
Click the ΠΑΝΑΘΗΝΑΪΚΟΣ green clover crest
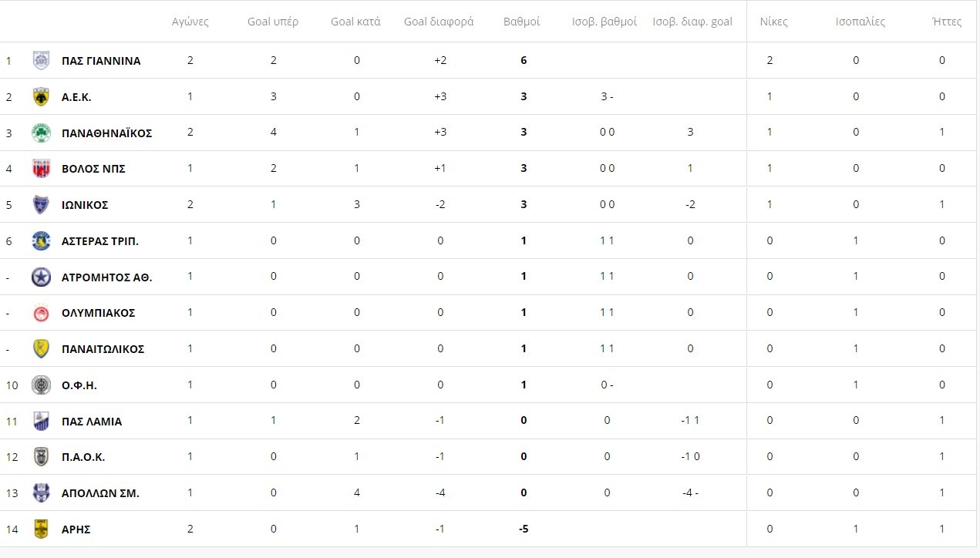(x=41, y=133)
